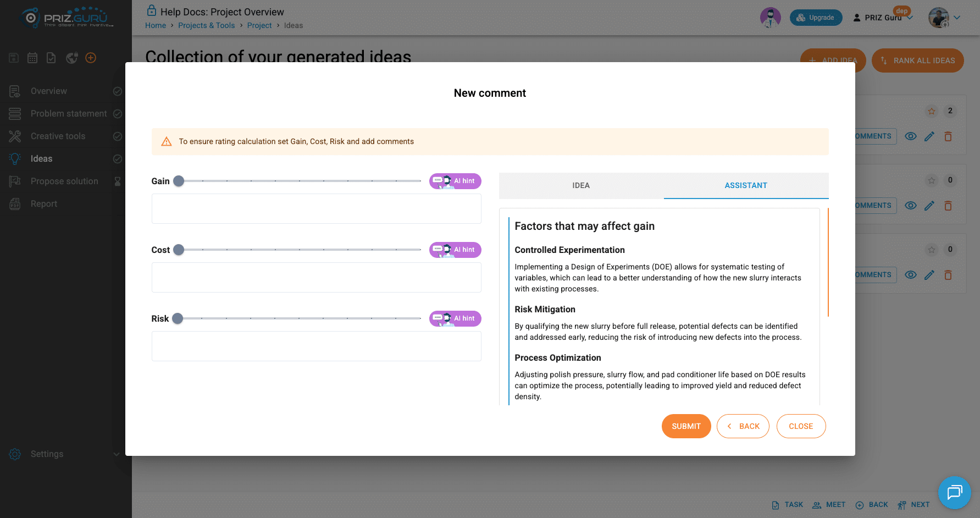Adjust the Cost slider handle
This screenshot has width=980, height=518.
179,250
